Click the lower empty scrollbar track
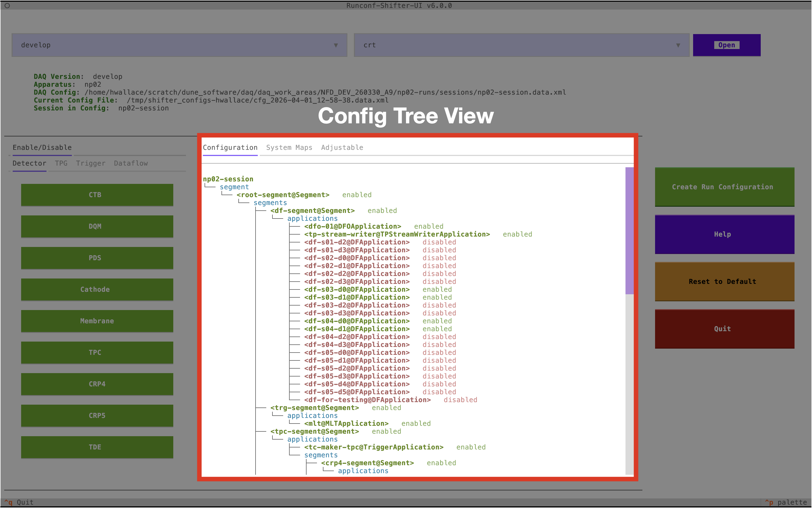 tap(629, 384)
